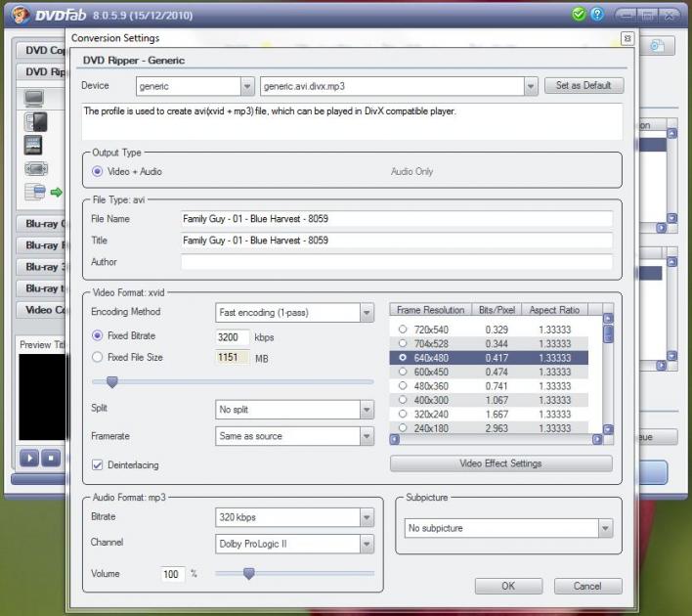Screen dimensions: 692x616
Task: Close the Conversion Settings dialog
Action: [x=627, y=38]
